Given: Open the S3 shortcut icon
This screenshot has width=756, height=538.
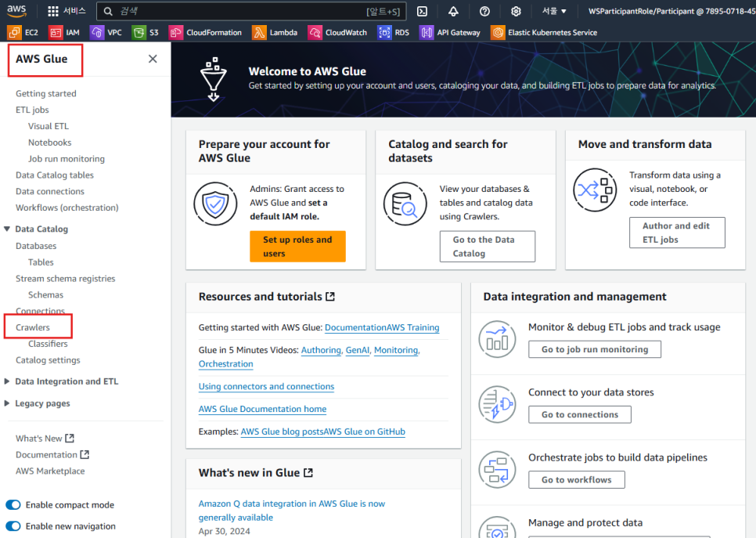Looking at the screenshot, I should 139,32.
